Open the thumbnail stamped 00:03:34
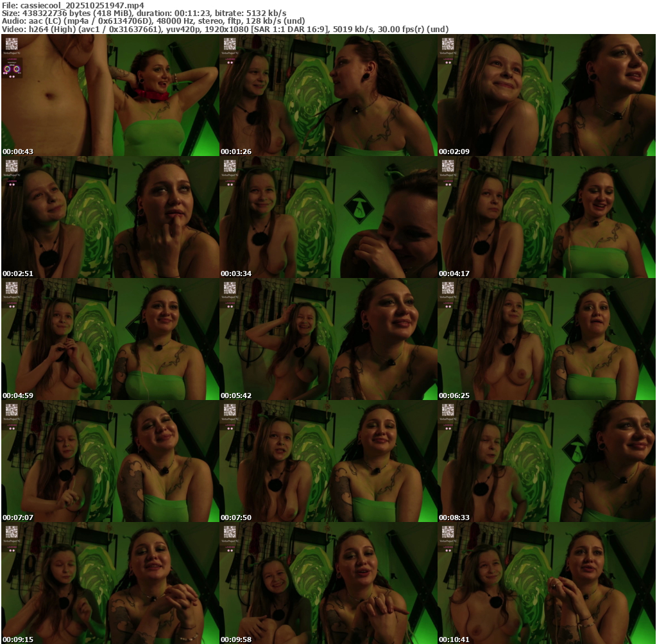 pos(328,217)
